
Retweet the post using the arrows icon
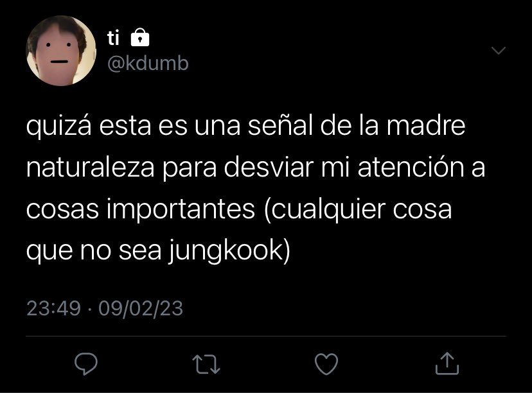[x=206, y=364]
